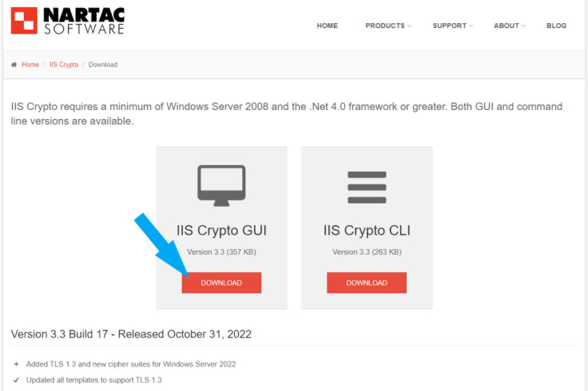Click the Download breadcrumb text
The height and width of the screenshot is (391, 588).
pos(103,64)
